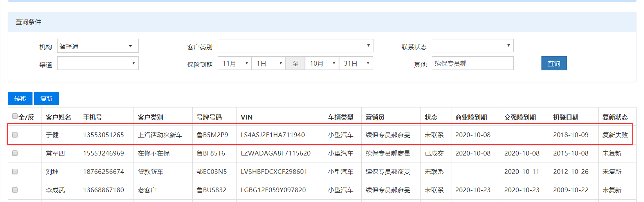The width and height of the screenshot is (644, 202).
Task: Click the 商业险到期 column header
Action: 471,117
